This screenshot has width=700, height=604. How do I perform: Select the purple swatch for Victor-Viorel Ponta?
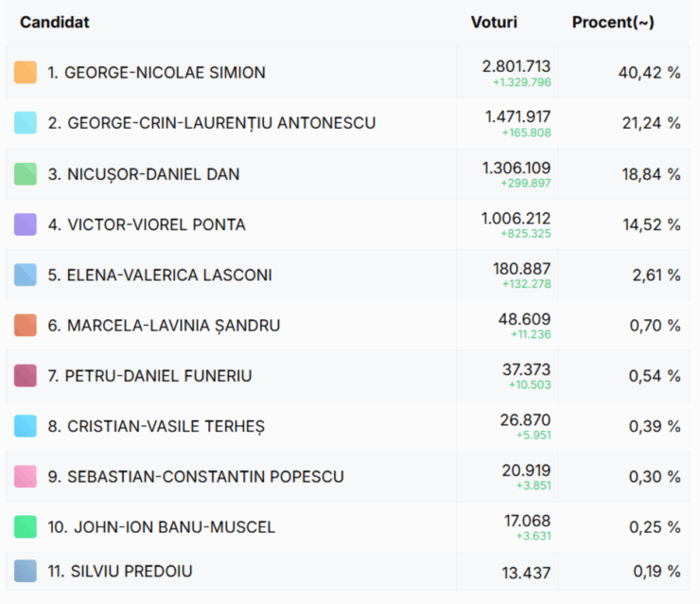point(26,224)
